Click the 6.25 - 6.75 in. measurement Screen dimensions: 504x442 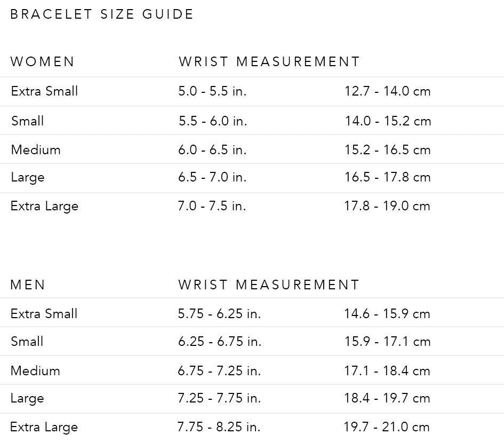point(220,342)
